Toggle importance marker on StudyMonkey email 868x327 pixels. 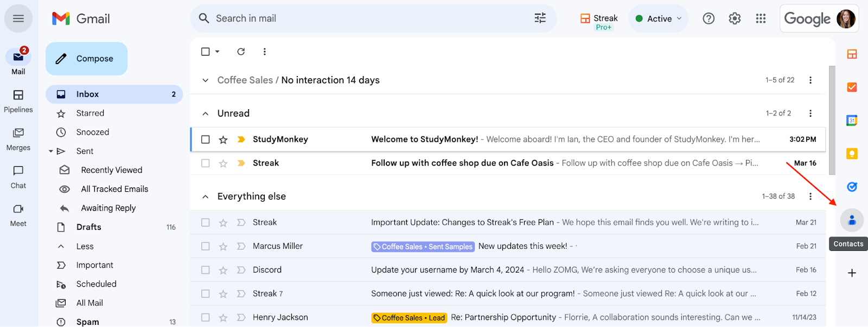(x=241, y=140)
